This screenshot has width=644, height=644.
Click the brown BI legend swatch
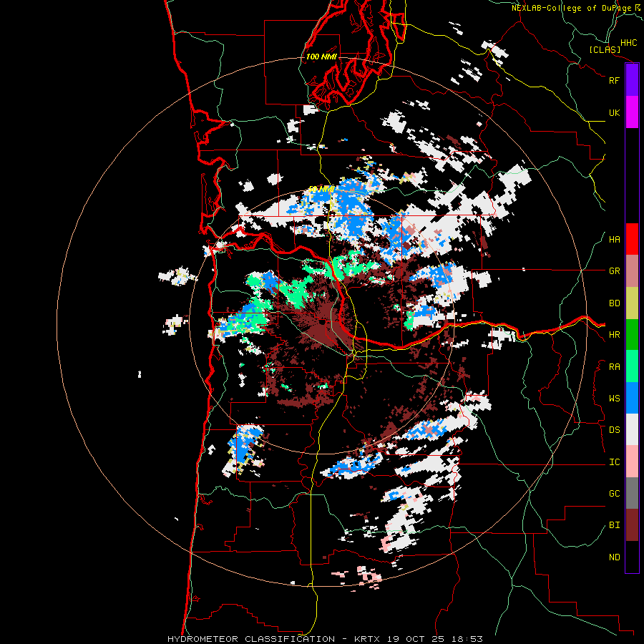(x=632, y=525)
